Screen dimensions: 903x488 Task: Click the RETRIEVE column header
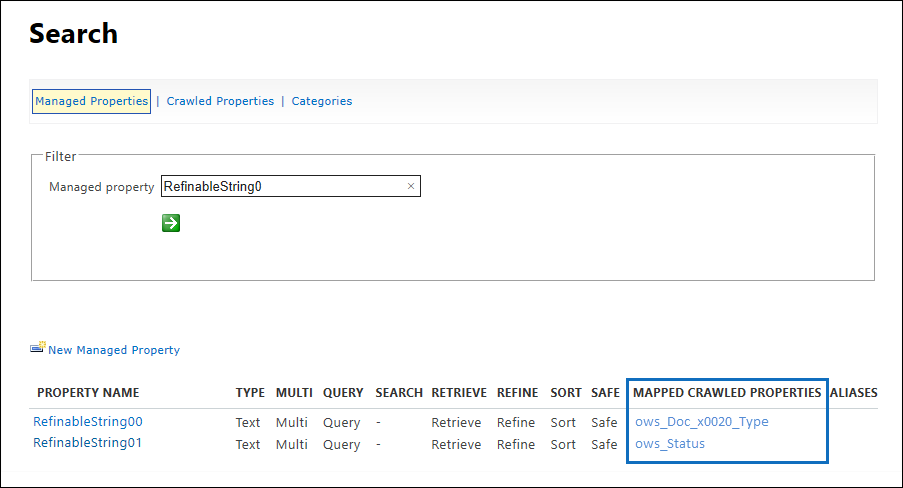[459, 393]
